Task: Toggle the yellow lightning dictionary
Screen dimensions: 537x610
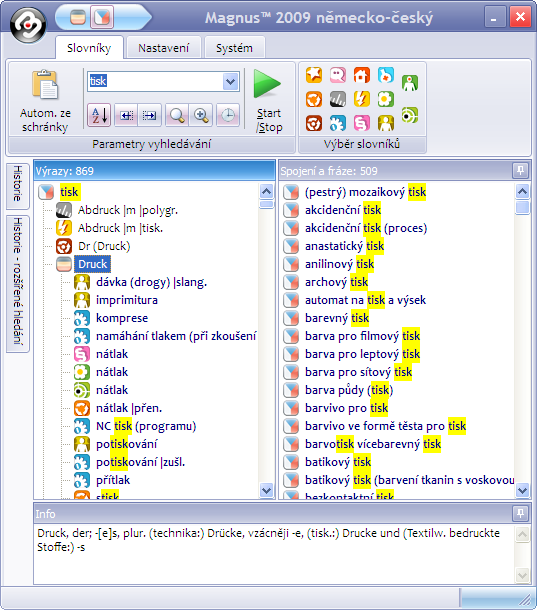Action: tap(362, 99)
